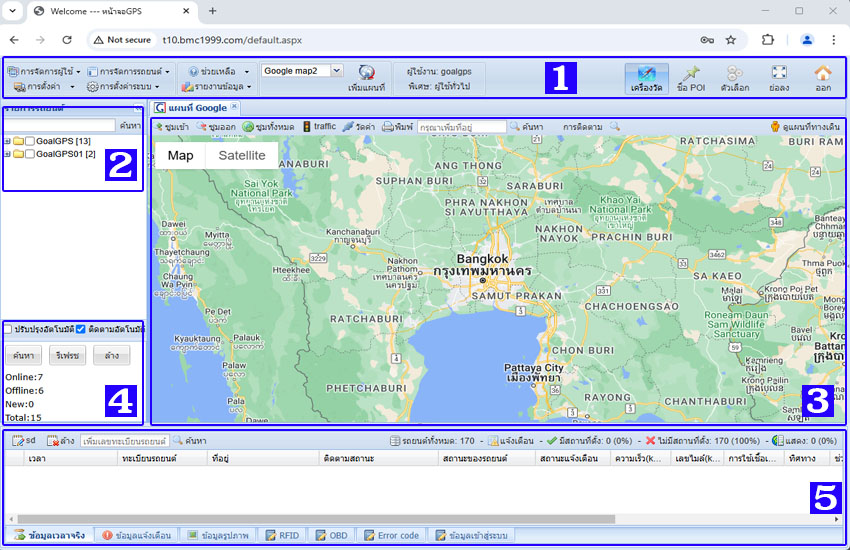Expand the GoalGPS01 [2] tree node

7,154
